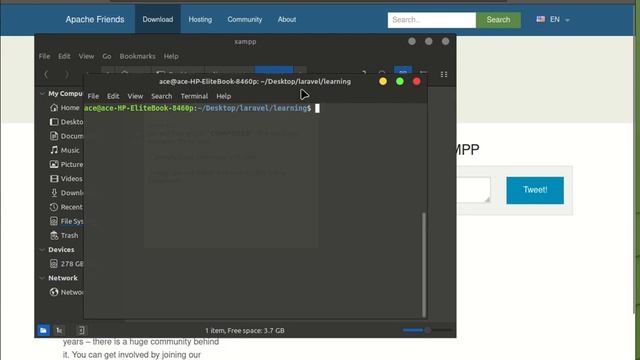Open Desktop folder in sidebar
Viewport: 640px width, 360px height.
pyautogui.click(x=66, y=122)
